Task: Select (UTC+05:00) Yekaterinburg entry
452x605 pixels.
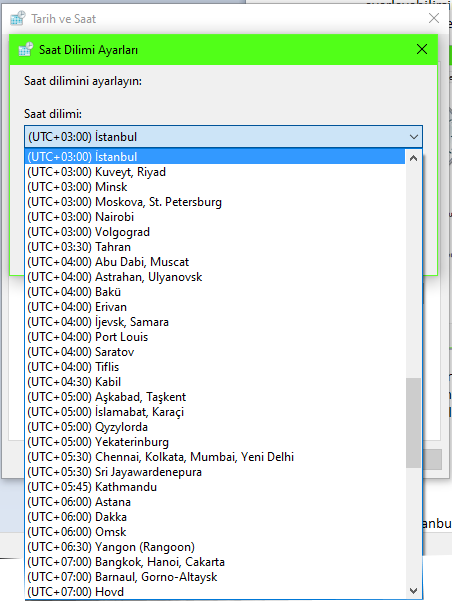Action: click(x=215, y=442)
